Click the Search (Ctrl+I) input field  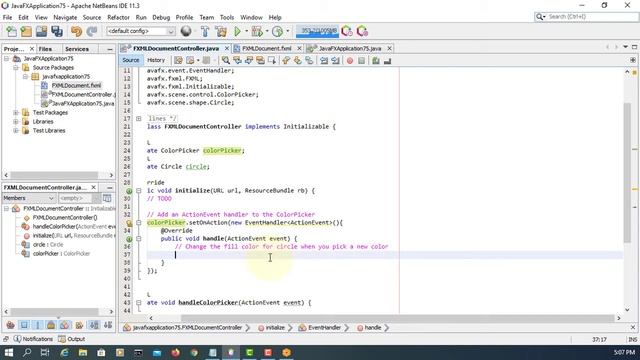pos(591,17)
